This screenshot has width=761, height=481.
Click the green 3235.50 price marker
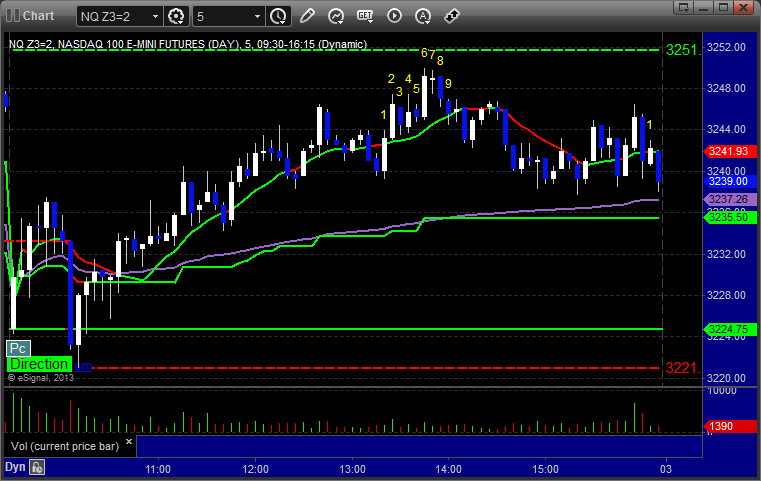[729, 217]
